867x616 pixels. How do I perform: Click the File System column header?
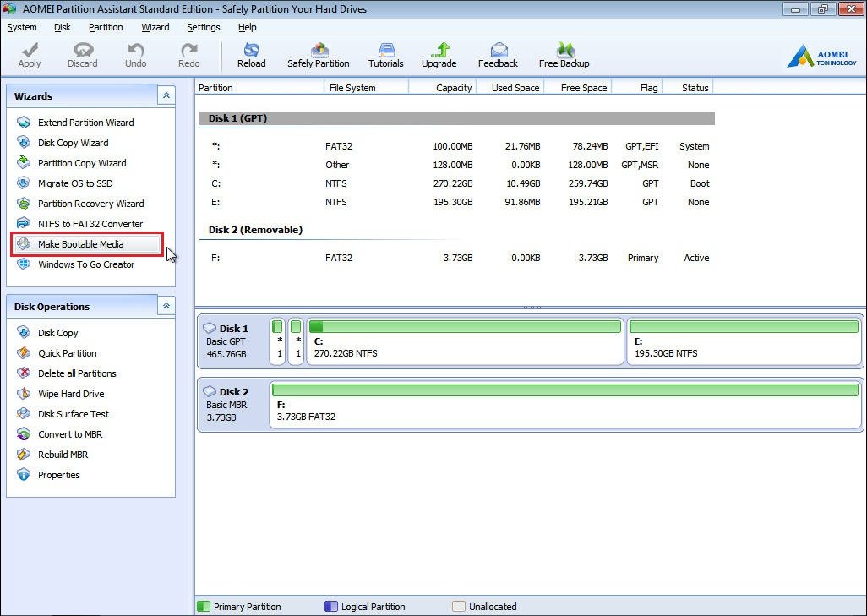[x=366, y=87]
